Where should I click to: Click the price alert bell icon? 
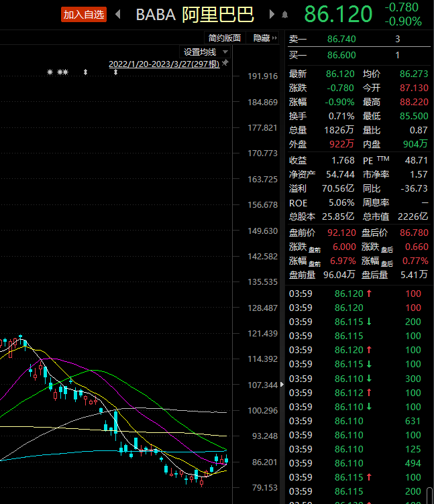[285, 14]
